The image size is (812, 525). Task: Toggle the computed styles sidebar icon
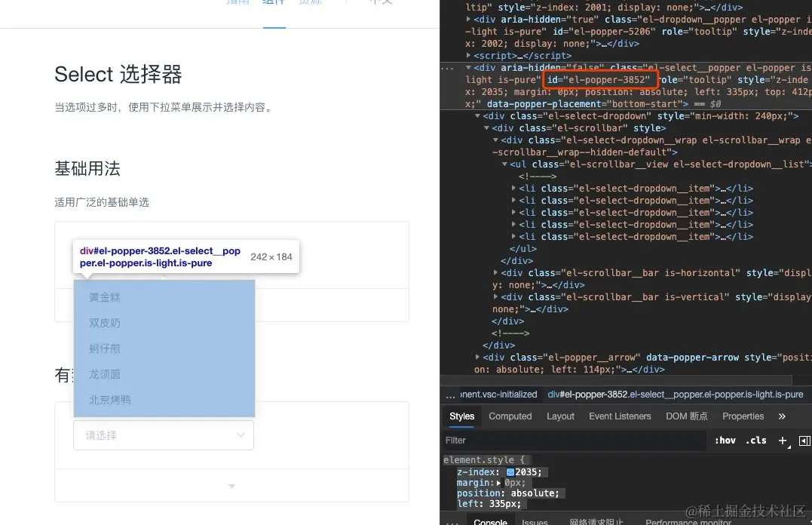(x=804, y=441)
